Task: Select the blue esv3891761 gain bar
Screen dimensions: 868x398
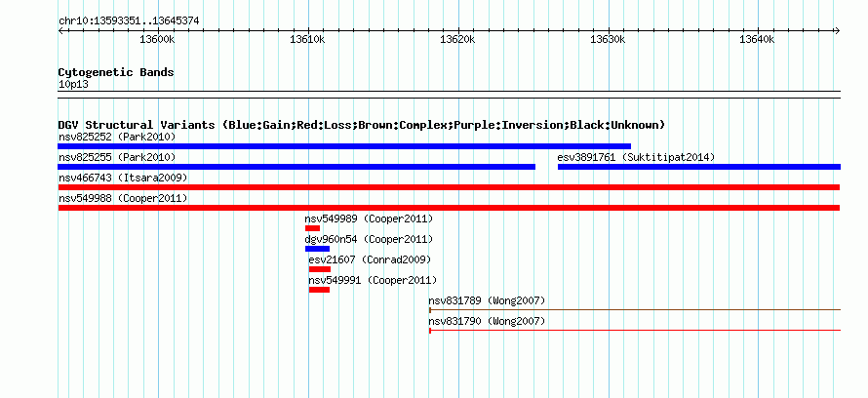Action: point(699,167)
